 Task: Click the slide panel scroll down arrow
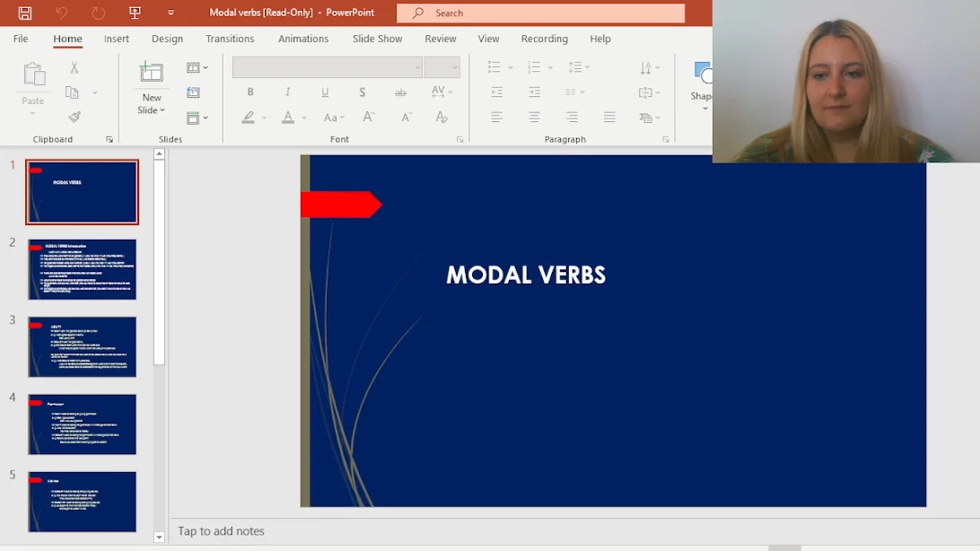(159, 538)
